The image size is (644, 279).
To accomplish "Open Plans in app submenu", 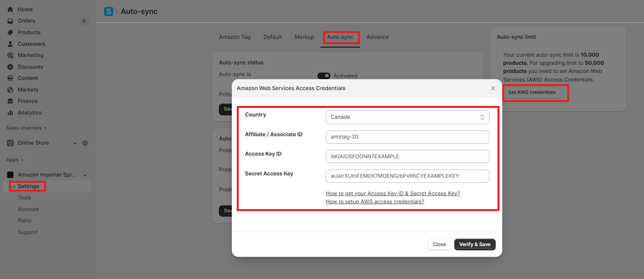I will pyautogui.click(x=24, y=220).
